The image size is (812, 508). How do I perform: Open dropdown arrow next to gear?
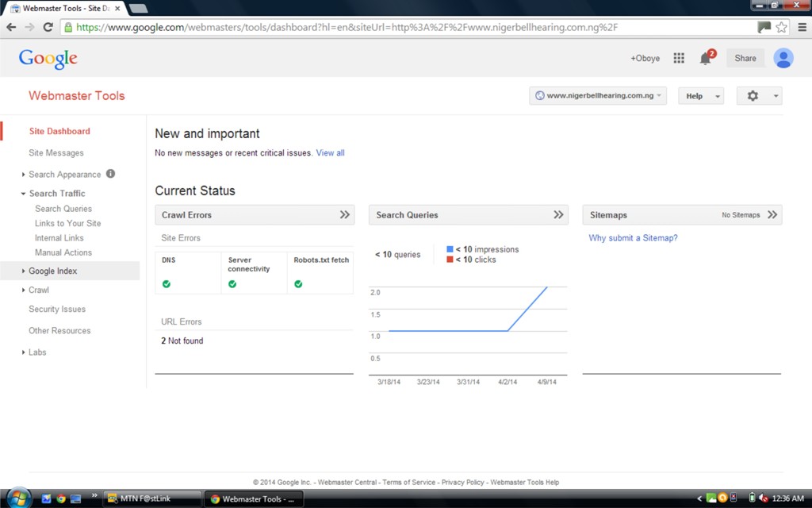point(776,96)
